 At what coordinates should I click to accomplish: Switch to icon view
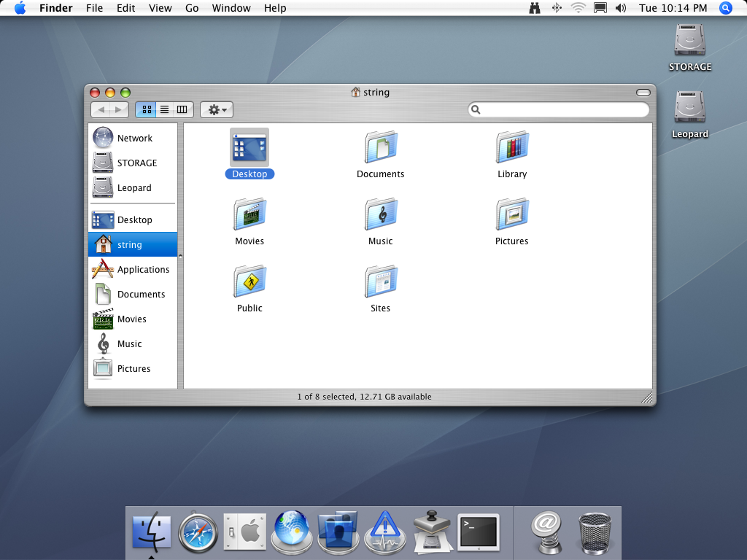[x=146, y=109]
